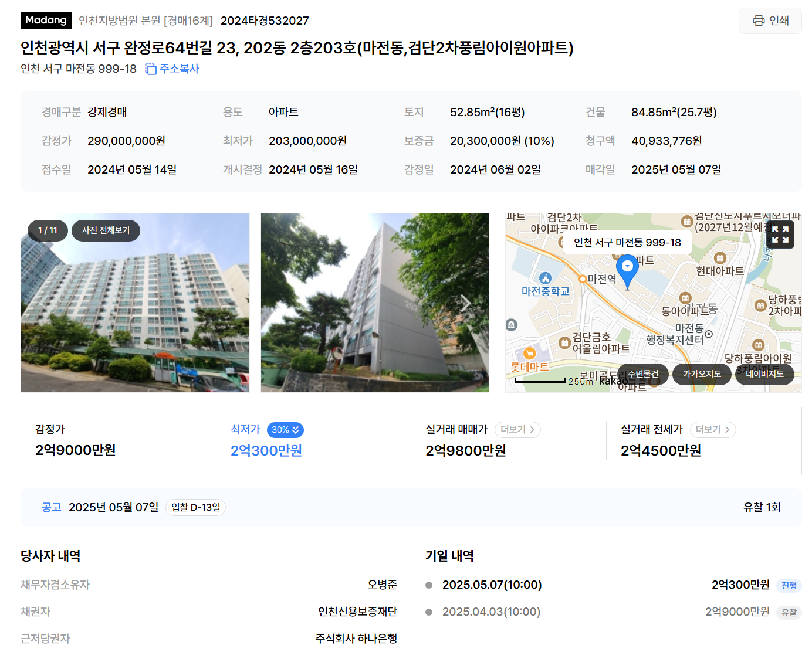Show nearby listings with 주변물건 button

point(643,374)
